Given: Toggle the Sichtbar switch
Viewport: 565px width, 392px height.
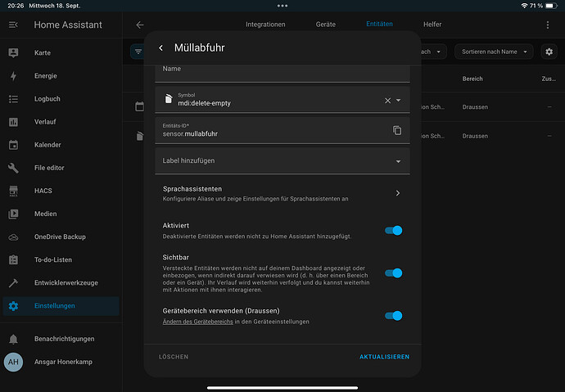Looking at the screenshot, I should tap(394, 273).
